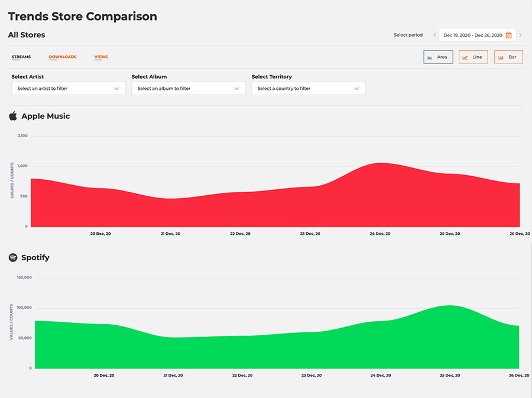Expand the Select Album dropdown

click(x=188, y=89)
